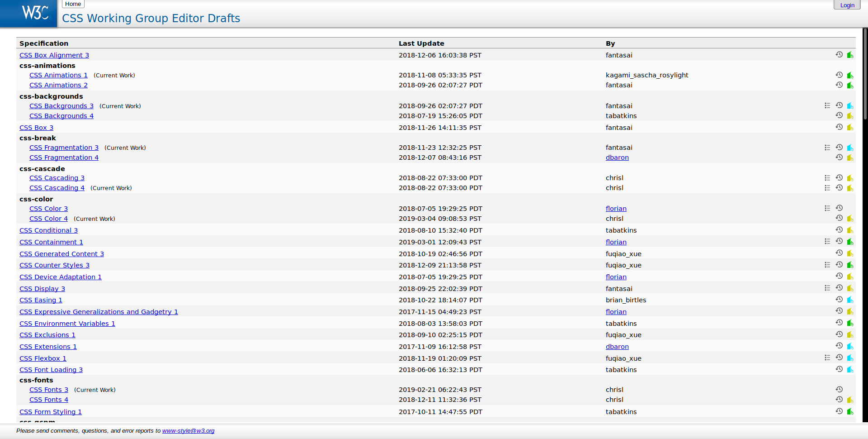Click date 2019-03-04 09:08:53 PST
Image resolution: width=868 pixels, height=439 pixels.
point(440,219)
